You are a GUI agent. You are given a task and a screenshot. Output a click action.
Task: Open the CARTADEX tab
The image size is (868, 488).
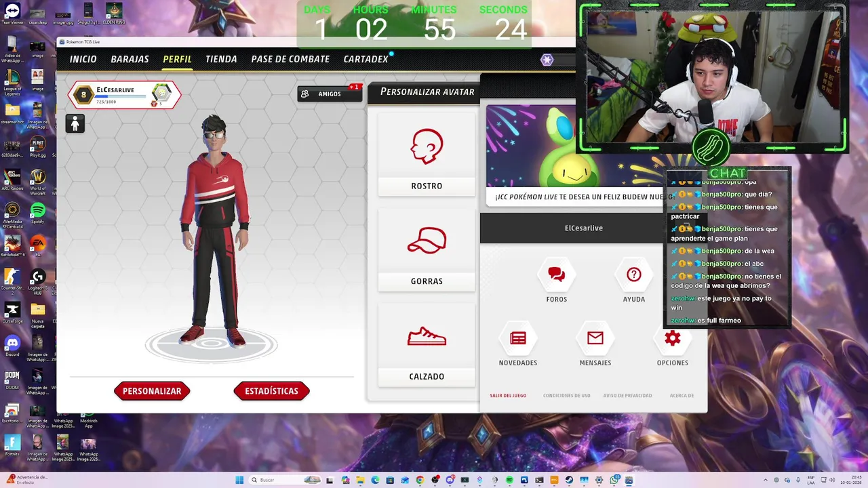[366, 59]
